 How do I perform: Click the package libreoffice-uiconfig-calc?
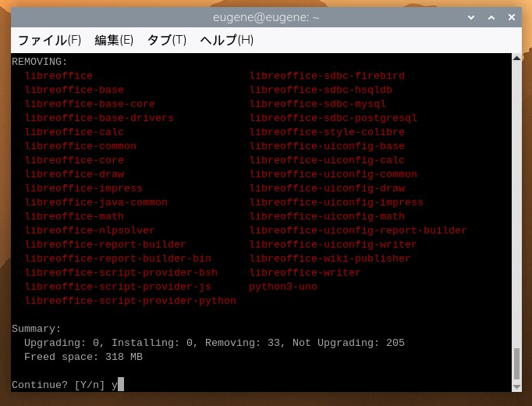[x=327, y=160]
